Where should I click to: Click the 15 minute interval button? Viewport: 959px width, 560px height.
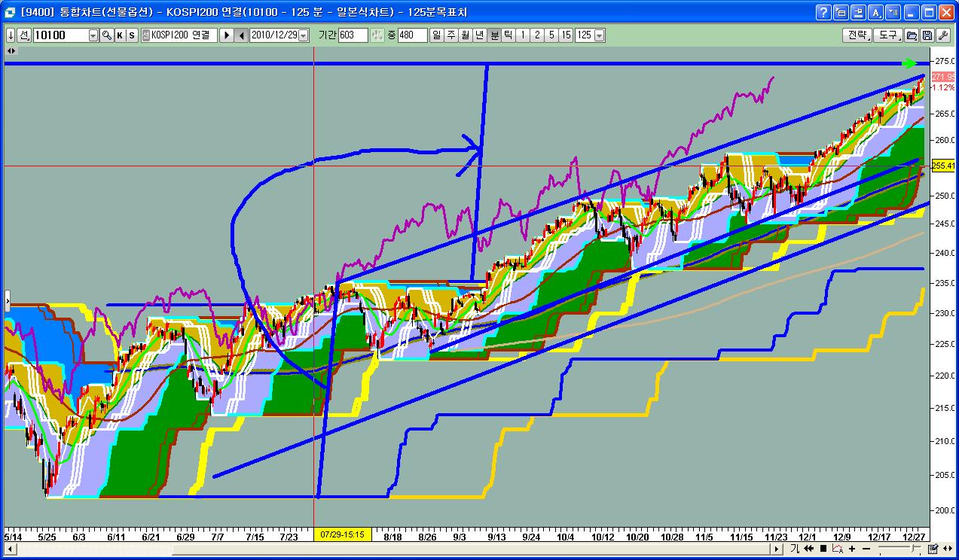pos(566,35)
